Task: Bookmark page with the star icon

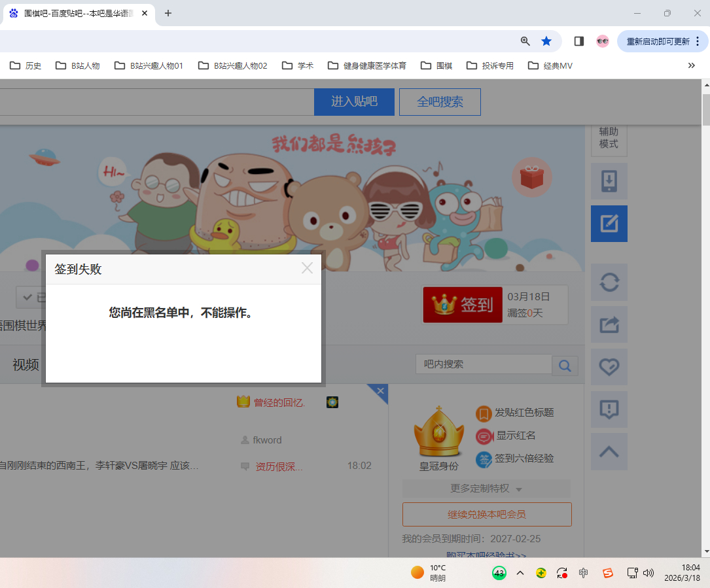Action: point(546,41)
